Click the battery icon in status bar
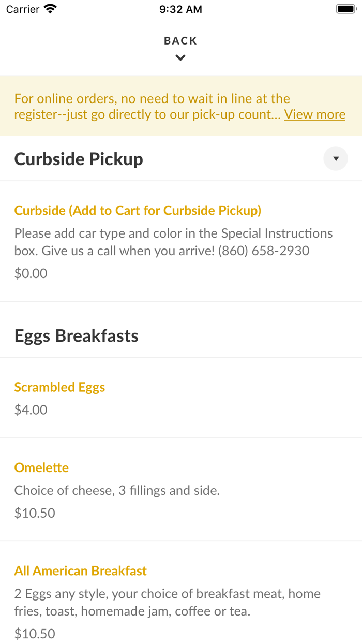The width and height of the screenshot is (362, 644). 345,9
